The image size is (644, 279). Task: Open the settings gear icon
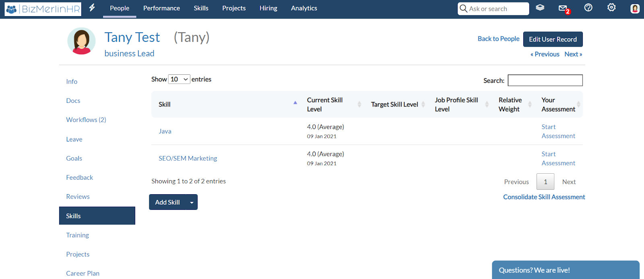coord(611,7)
